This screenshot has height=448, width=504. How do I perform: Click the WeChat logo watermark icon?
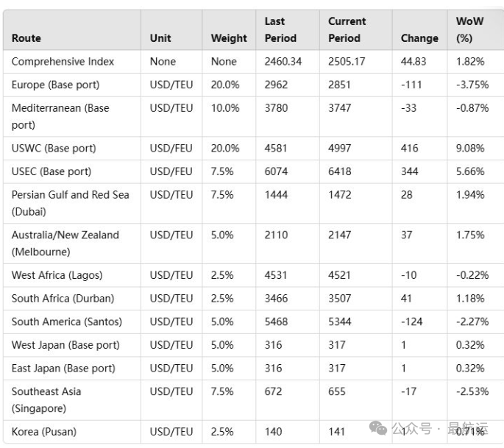click(x=378, y=428)
